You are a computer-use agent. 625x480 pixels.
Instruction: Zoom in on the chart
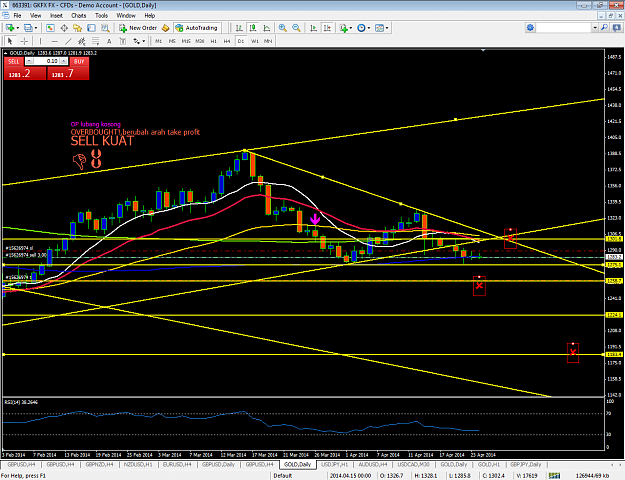click(283, 28)
